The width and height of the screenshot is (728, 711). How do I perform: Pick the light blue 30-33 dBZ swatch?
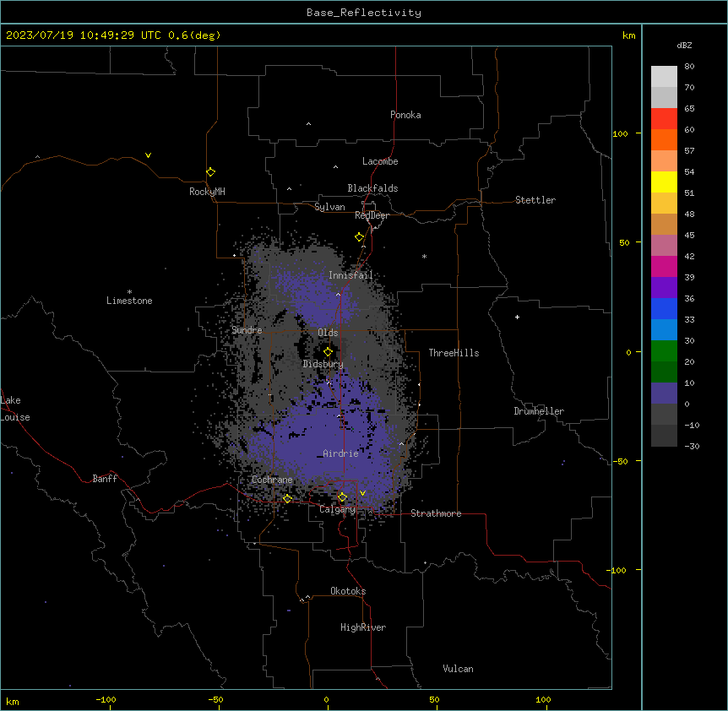[664, 330]
